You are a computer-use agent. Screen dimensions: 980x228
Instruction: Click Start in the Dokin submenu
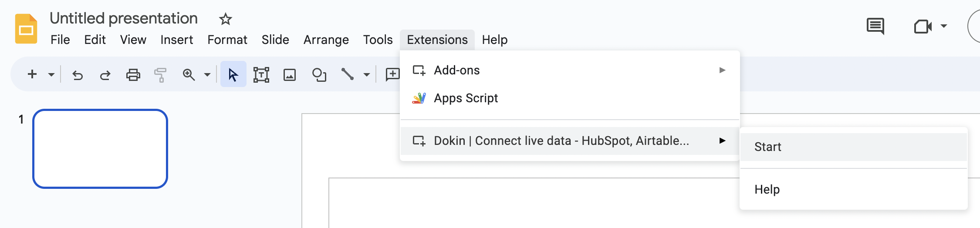coord(768,147)
